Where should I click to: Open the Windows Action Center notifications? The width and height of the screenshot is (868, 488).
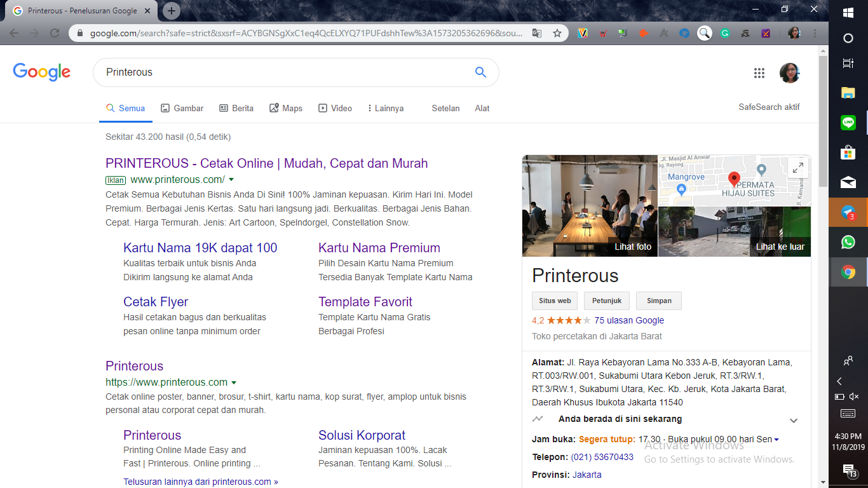(x=850, y=471)
